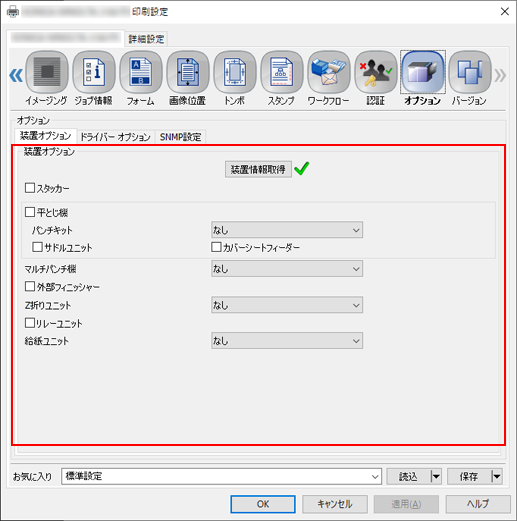The image size is (517, 521).
Task: Enable the 外部フィニッシャー checkbox
Action: [x=30, y=286]
